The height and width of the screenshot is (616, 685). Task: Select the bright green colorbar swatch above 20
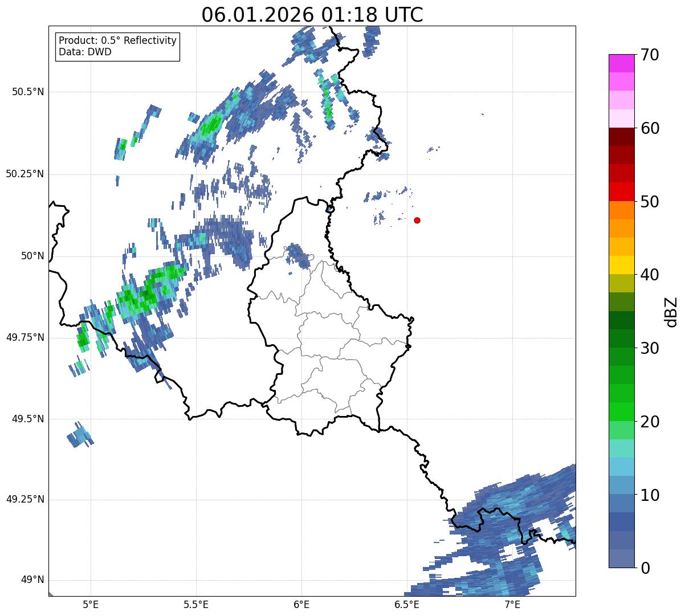point(622,411)
